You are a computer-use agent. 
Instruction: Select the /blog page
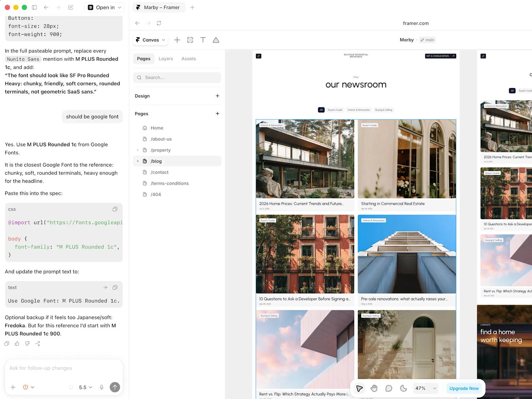click(x=177, y=161)
